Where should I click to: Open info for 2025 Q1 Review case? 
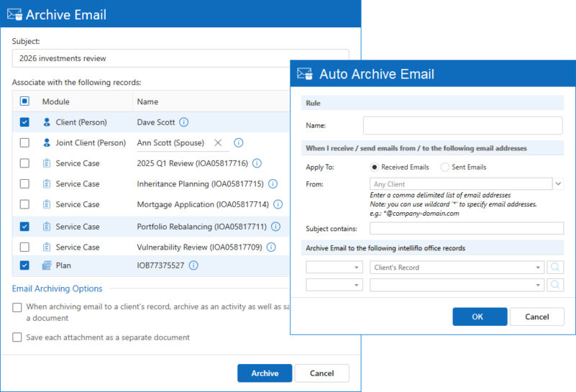(x=257, y=163)
